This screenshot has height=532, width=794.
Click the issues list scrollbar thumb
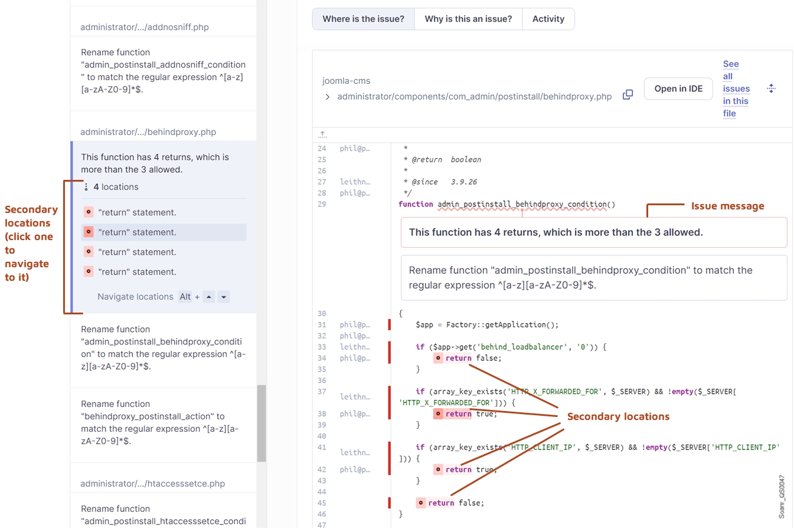[262, 423]
